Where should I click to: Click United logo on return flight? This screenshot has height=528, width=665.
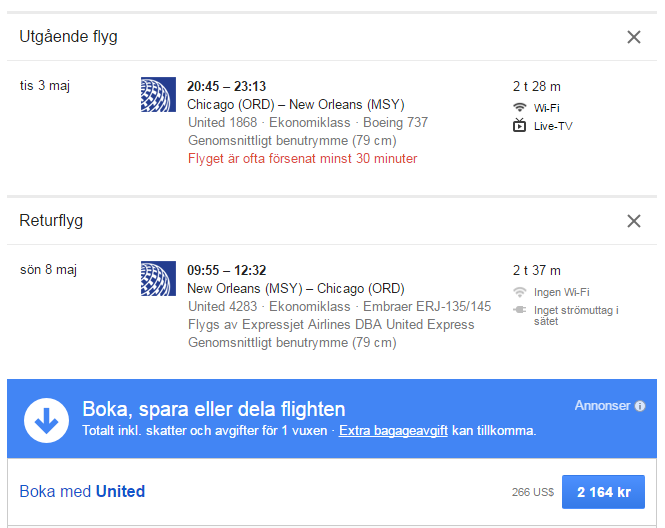(158, 279)
